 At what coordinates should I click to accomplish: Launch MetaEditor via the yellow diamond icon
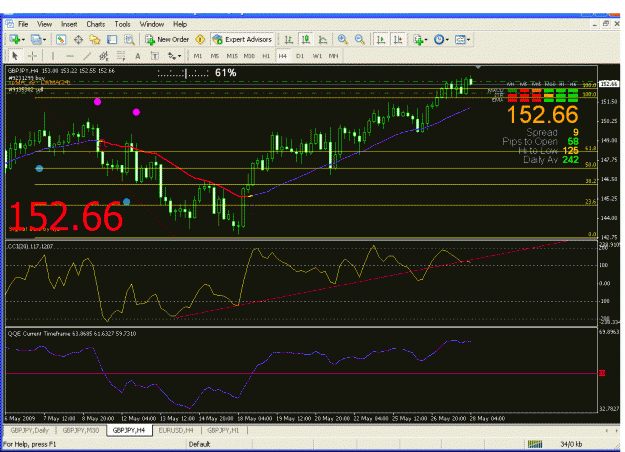[x=200, y=39]
